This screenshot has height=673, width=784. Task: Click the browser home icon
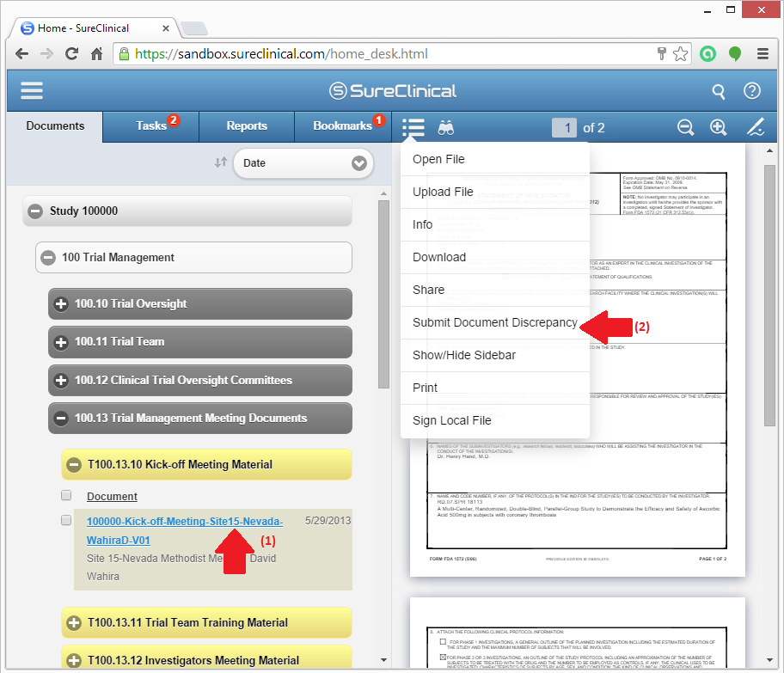pos(96,54)
